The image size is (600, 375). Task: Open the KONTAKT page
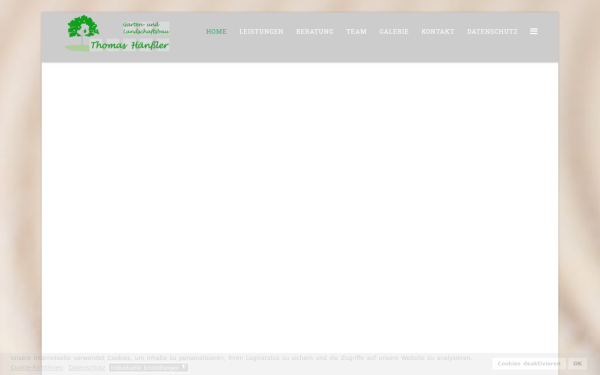click(x=438, y=31)
